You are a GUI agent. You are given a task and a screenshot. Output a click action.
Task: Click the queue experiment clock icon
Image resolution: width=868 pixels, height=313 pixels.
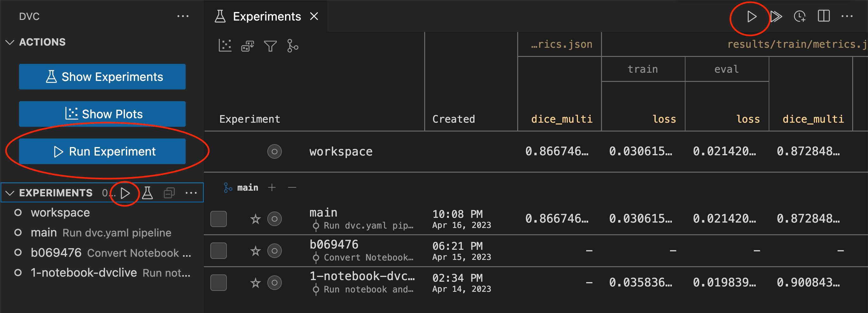(x=800, y=16)
